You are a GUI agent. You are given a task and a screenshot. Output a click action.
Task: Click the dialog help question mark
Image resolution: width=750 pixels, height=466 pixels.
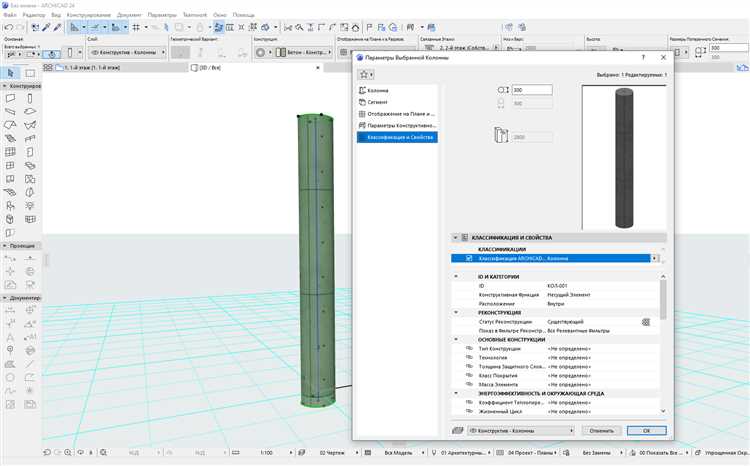(643, 57)
